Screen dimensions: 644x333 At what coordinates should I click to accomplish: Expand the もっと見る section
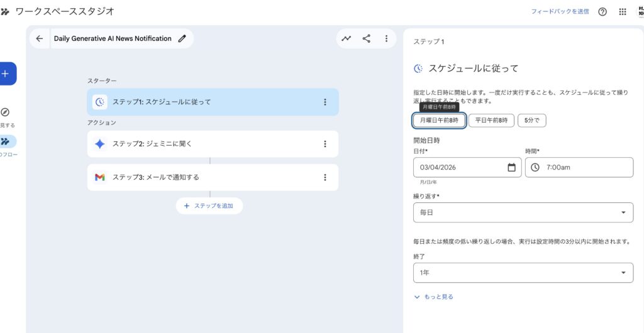coord(433,297)
